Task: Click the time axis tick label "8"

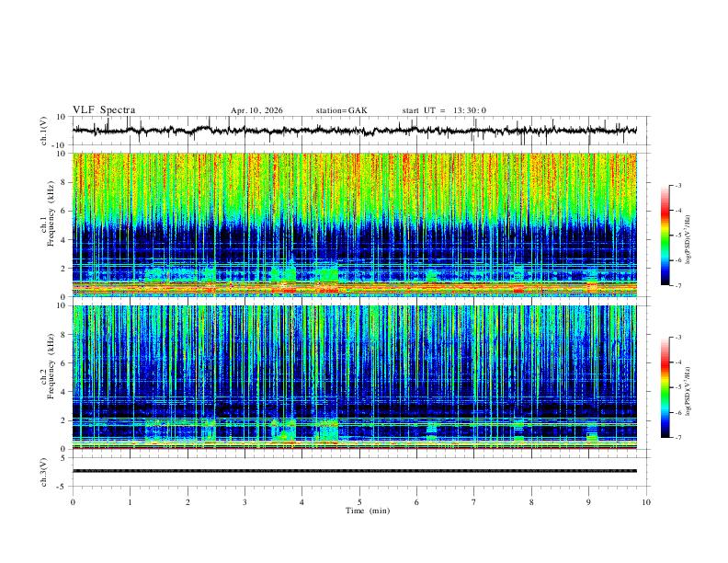Action: pyautogui.click(x=531, y=502)
